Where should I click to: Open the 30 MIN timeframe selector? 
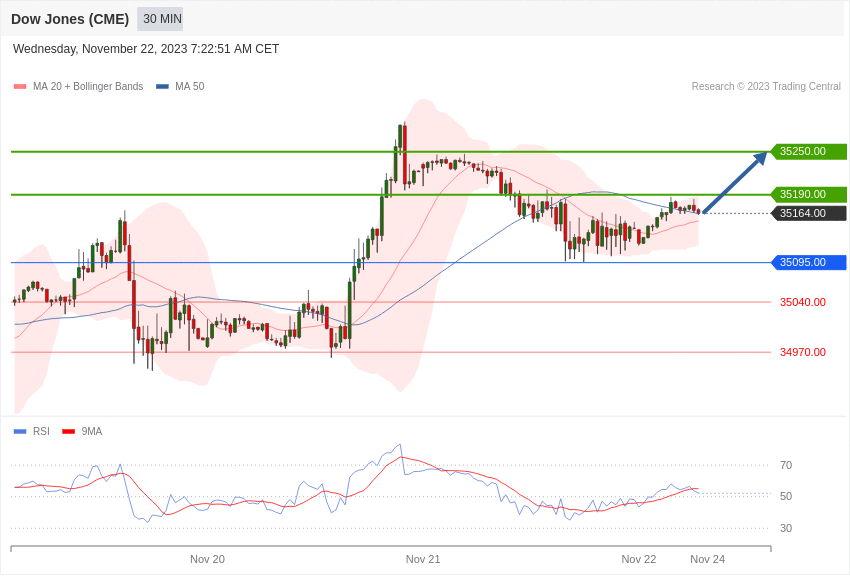coord(159,18)
